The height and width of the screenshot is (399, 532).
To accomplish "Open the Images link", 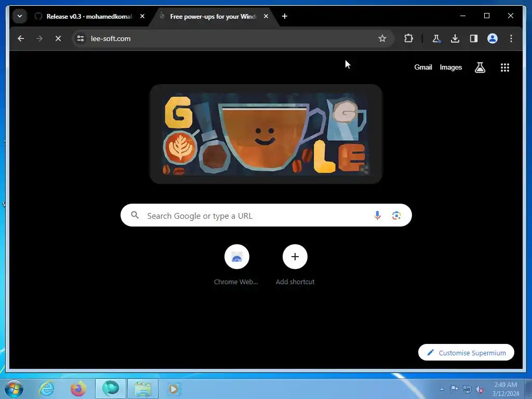I will (x=450, y=67).
